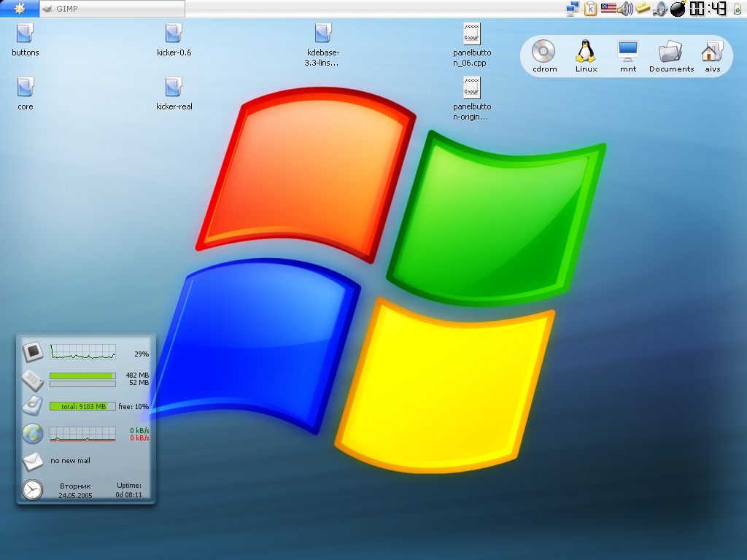Click the faded grey speaker tray icon

659,9
